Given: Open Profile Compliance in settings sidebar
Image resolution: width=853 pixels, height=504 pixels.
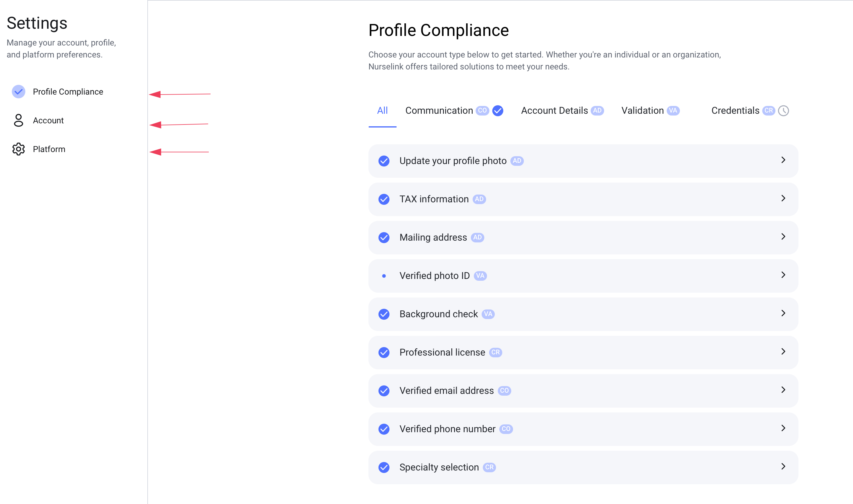Looking at the screenshot, I should click(58, 92).
